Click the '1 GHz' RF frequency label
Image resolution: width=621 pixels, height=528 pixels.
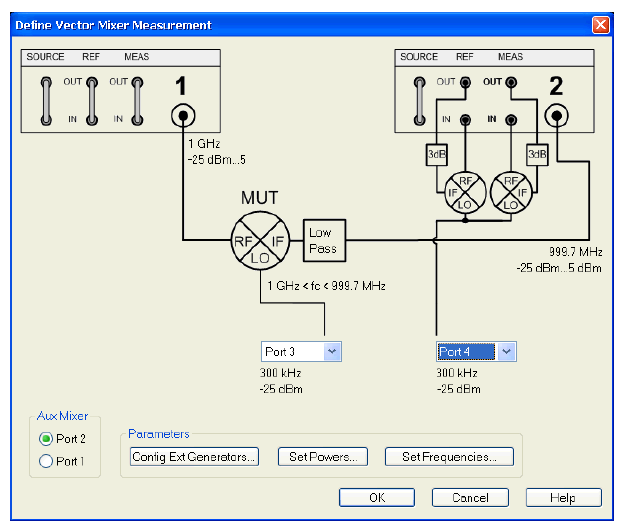click(204, 143)
